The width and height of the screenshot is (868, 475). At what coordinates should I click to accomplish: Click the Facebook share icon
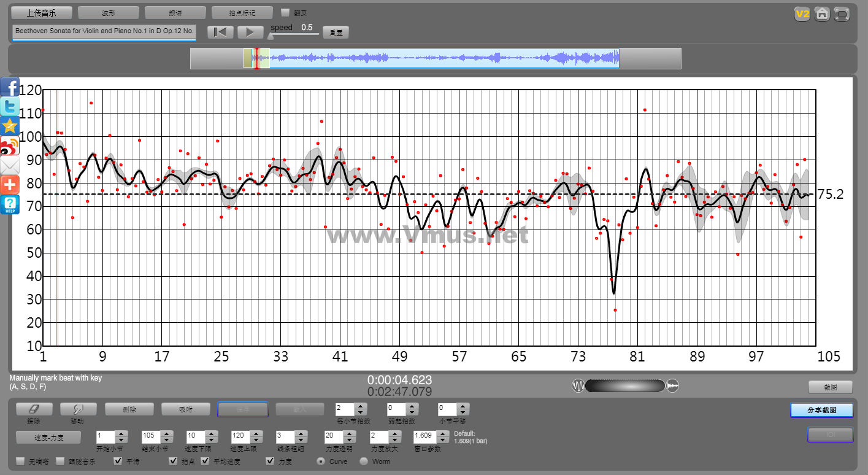coord(10,87)
